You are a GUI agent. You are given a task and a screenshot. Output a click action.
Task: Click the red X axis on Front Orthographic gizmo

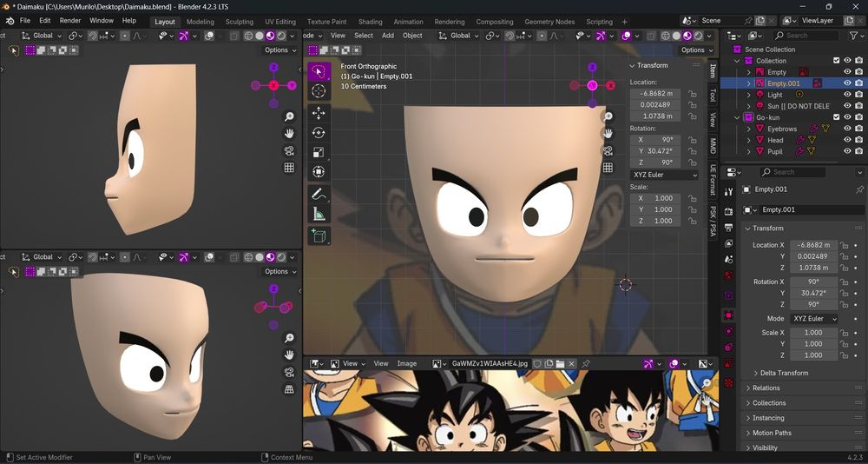[x=610, y=85]
